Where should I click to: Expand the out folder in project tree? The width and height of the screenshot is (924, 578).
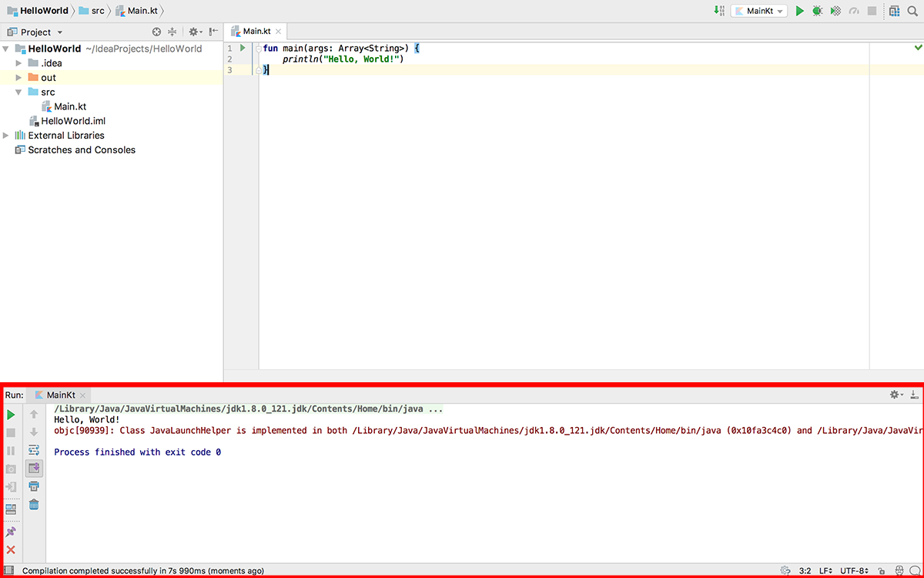[20, 78]
